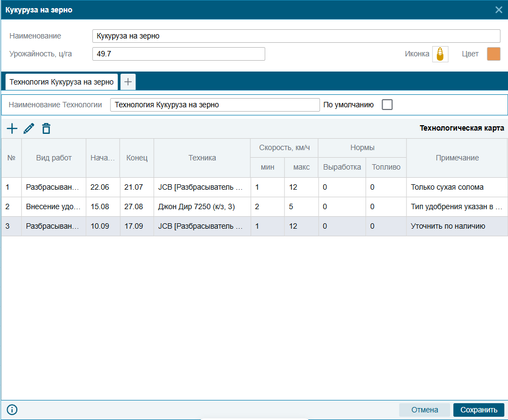Toggle the По умолчанию checkbox
This screenshot has height=420, width=508.
pos(387,105)
